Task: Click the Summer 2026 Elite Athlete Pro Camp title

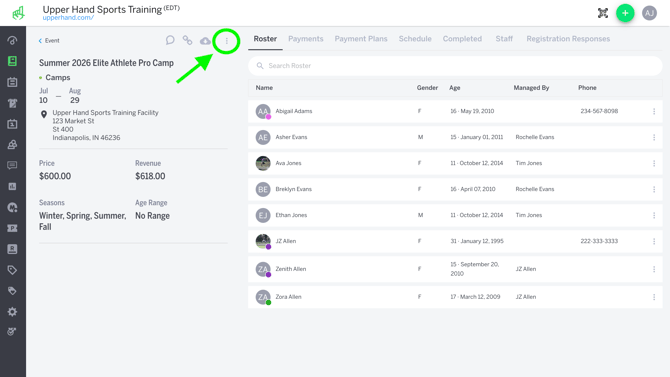Action: [106, 63]
